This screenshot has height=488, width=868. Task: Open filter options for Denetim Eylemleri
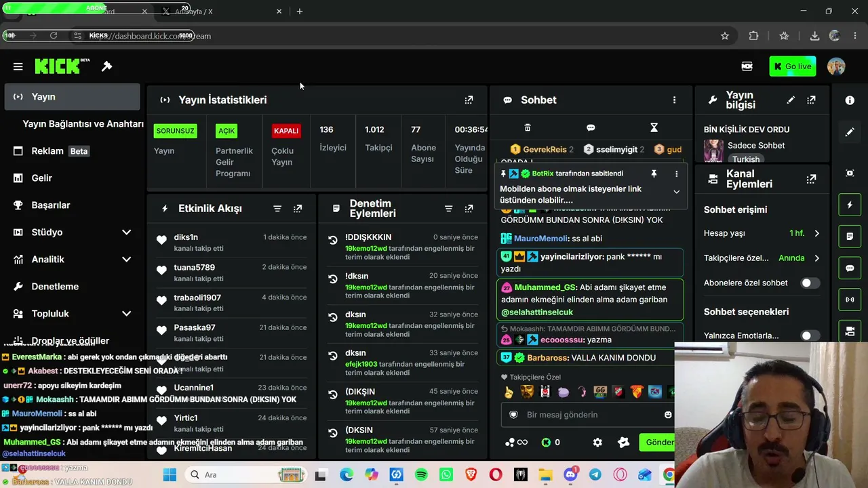click(x=448, y=209)
